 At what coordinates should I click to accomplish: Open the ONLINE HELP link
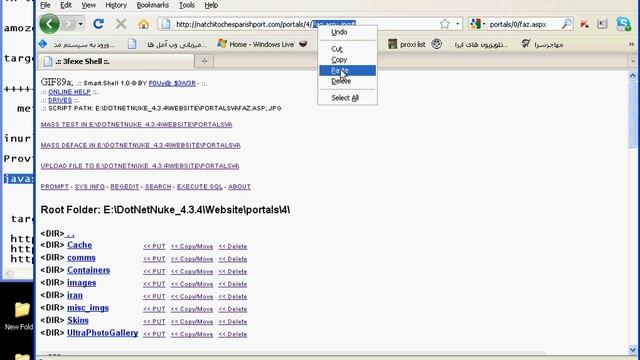pos(69,92)
